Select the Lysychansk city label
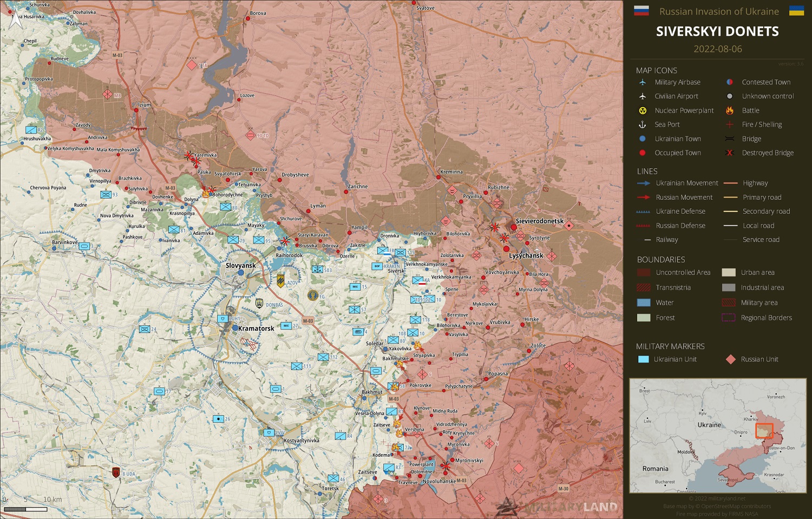 click(526, 255)
